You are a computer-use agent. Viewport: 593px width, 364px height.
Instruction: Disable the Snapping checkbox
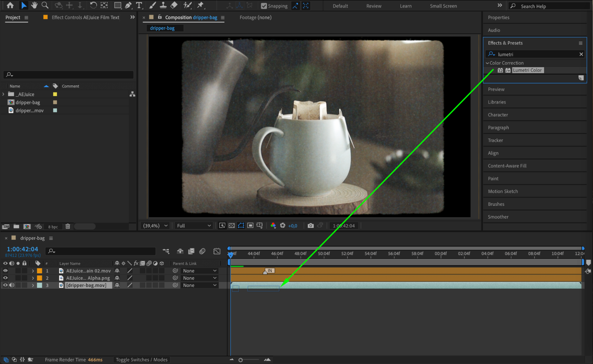[x=264, y=6]
